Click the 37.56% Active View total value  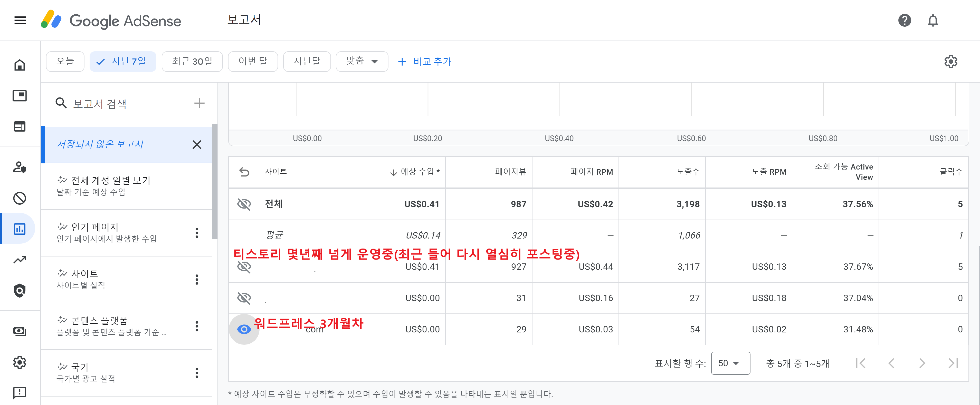858,204
